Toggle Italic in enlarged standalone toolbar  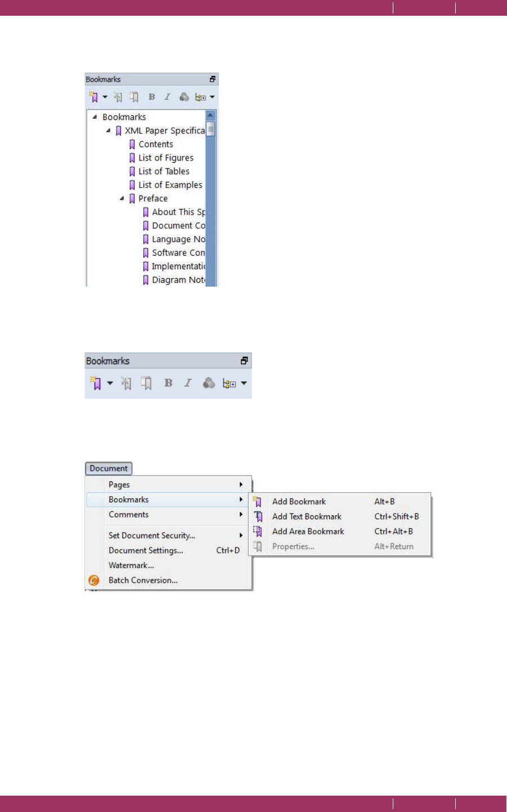[x=188, y=383]
